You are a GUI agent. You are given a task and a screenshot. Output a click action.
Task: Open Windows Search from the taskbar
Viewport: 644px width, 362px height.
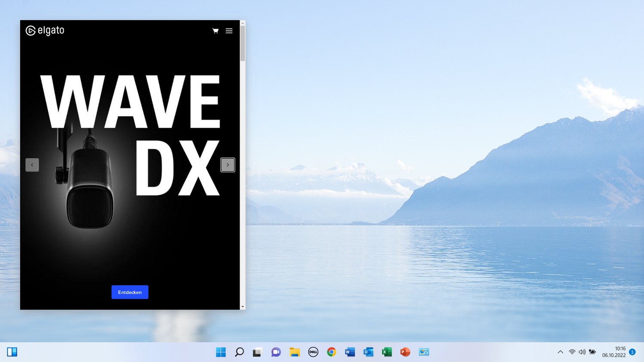(x=239, y=352)
